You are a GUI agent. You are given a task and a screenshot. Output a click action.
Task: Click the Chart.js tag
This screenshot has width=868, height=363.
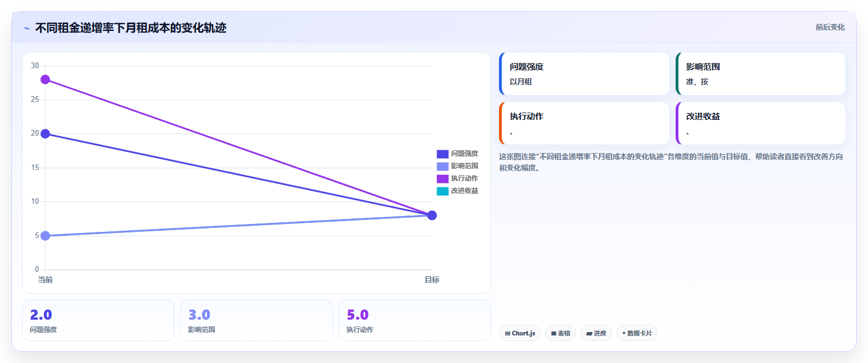click(x=520, y=333)
